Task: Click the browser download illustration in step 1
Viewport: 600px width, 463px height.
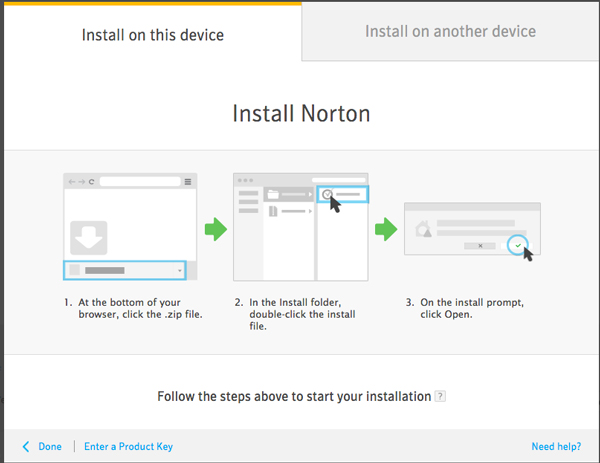Action: pyautogui.click(x=130, y=227)
